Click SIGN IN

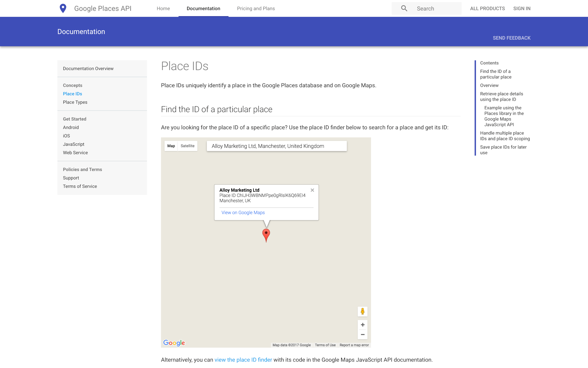point(522,8)
